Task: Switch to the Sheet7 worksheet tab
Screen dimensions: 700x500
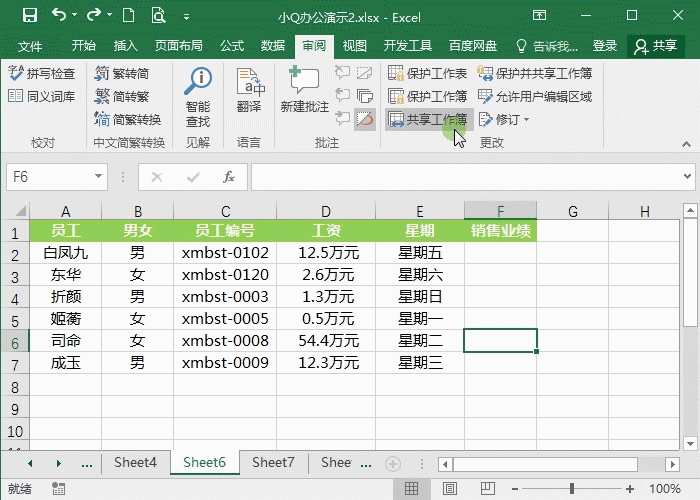Action: pos(273,462)
